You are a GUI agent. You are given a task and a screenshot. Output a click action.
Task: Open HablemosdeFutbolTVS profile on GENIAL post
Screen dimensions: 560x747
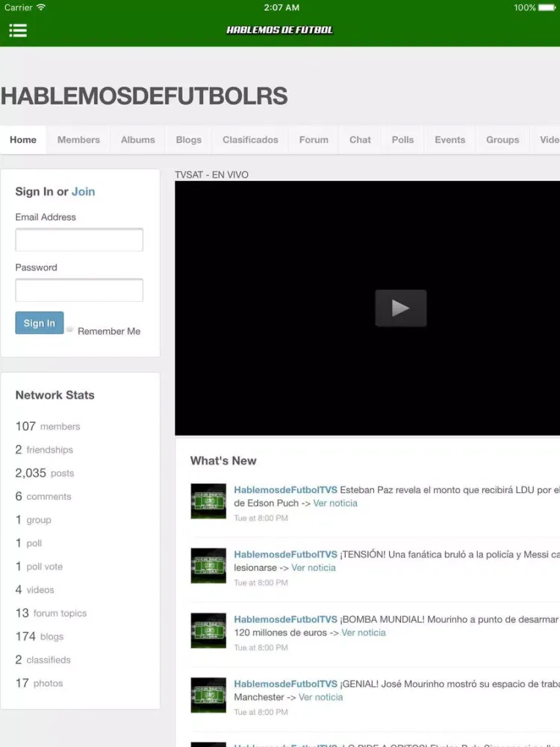[285, 684]
